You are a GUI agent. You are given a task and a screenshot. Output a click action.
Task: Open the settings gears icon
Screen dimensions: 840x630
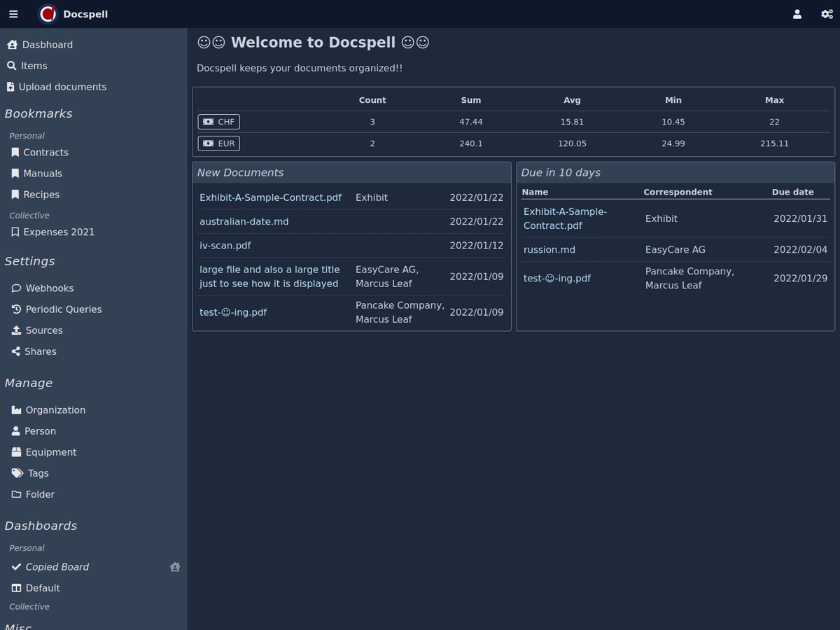pos(826,14)
